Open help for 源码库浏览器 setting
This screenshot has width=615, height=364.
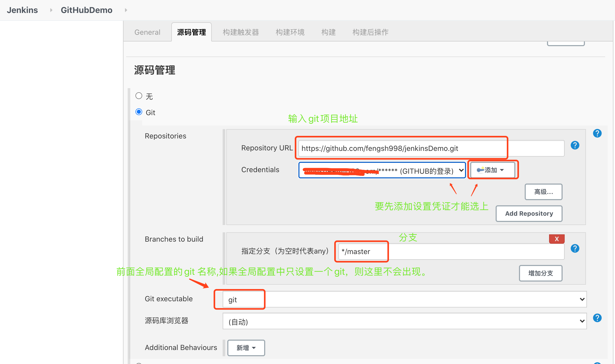coord(597,318)
